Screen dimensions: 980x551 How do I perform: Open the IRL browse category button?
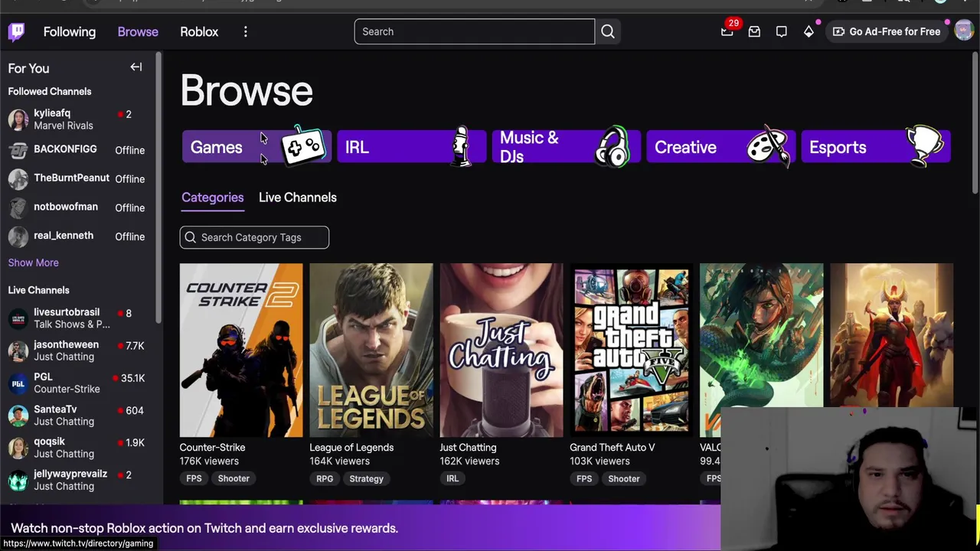[411, 147]
